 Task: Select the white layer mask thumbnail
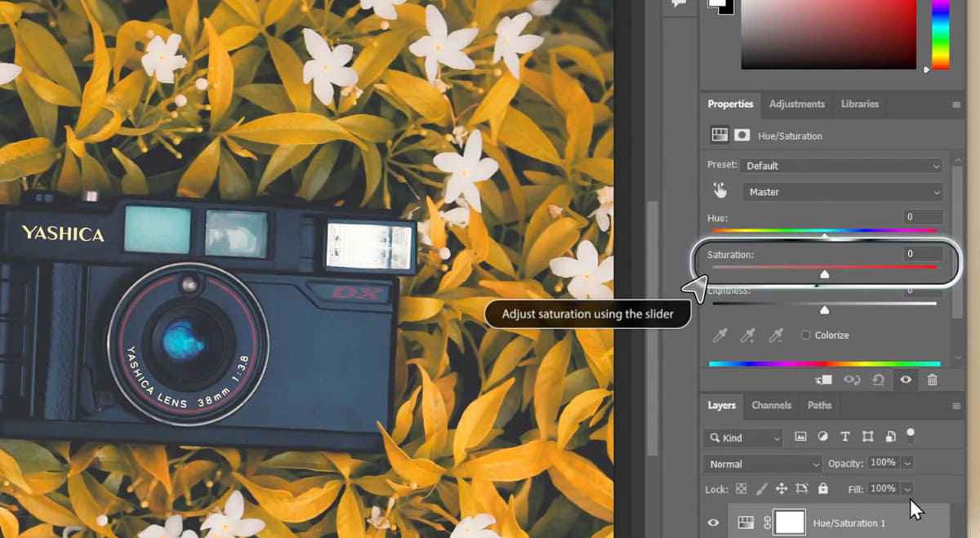[790, 522]
